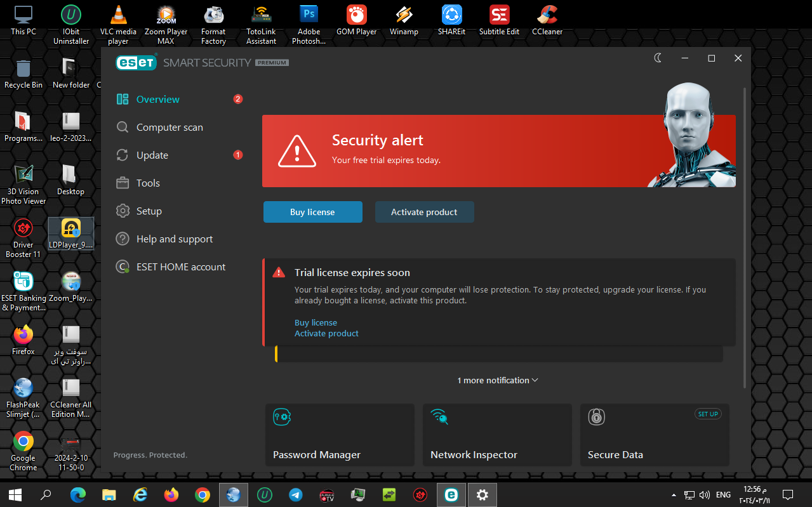The height and width of the screenshot is (507, 812).
Task: Open ESET HOME account page
Action: tap(171, 267)
